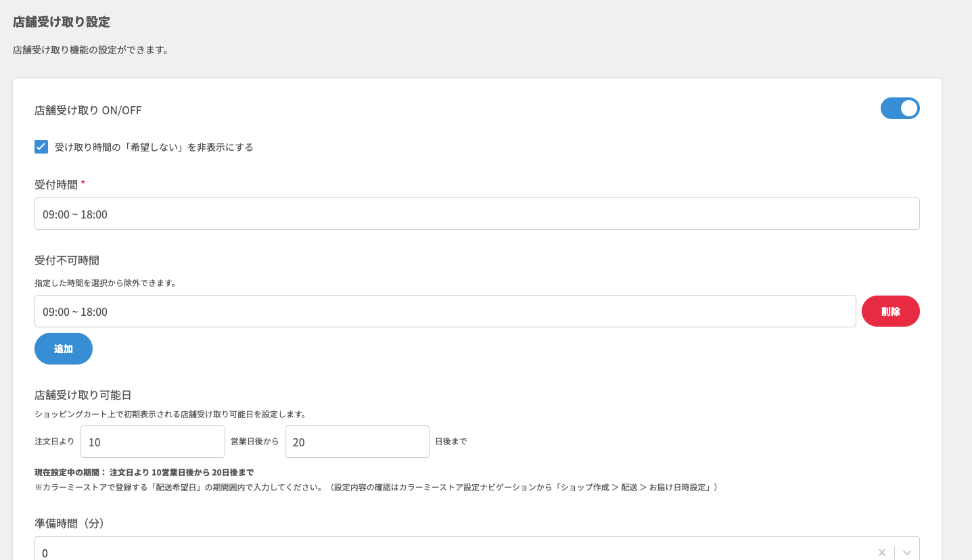972x560 pixels.
Task: Uncheck the 「希望しない」を非表示にする checkbox
Action: click(41, 147)
